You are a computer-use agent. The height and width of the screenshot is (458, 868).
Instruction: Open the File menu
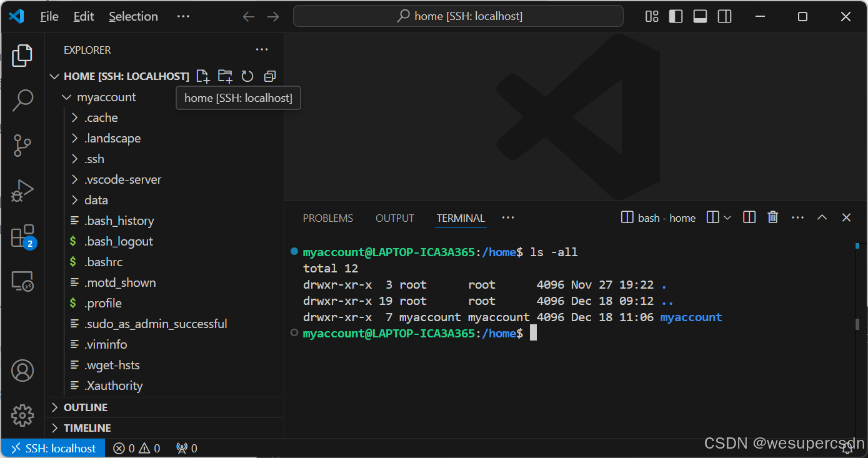tap(49, 16)
